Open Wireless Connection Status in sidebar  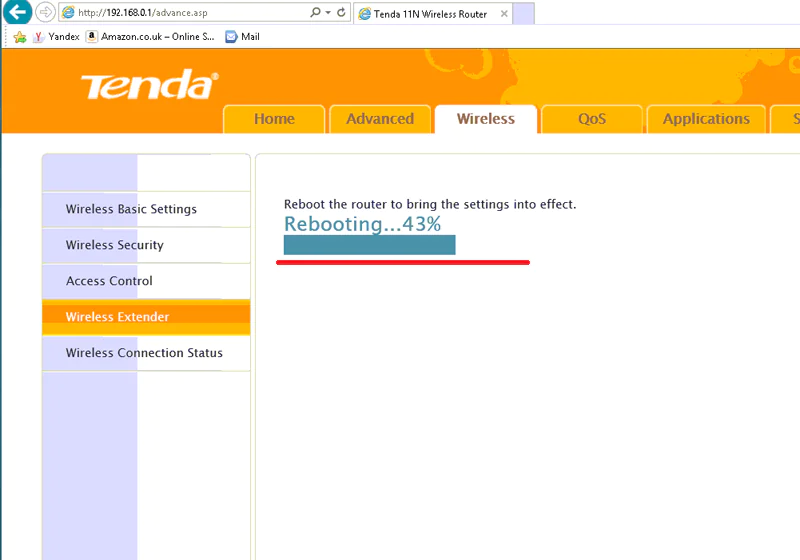pyautogui.click(x=146, y=353)
